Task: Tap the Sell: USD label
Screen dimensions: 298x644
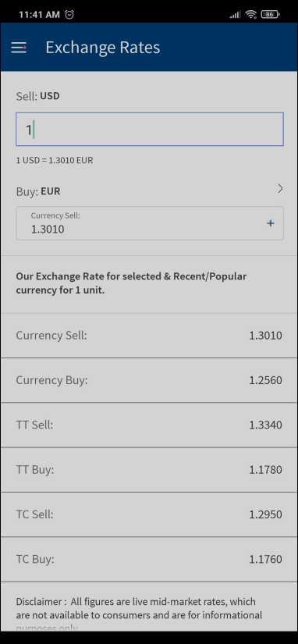Action: pos(37,96)
